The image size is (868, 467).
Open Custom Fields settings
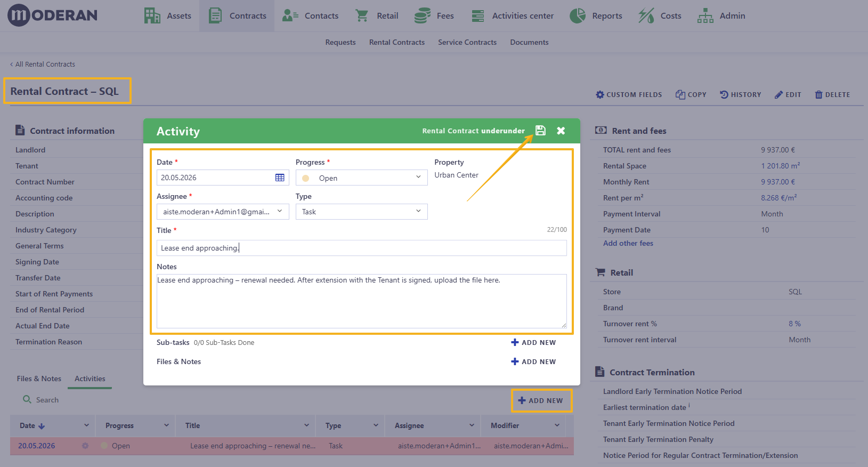pos(629,94)
